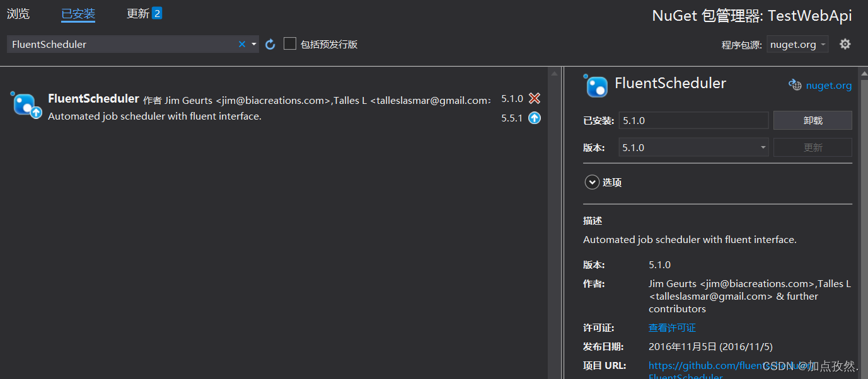
Task: Open the 查看许可证 link
Action: tap(672, 327)
